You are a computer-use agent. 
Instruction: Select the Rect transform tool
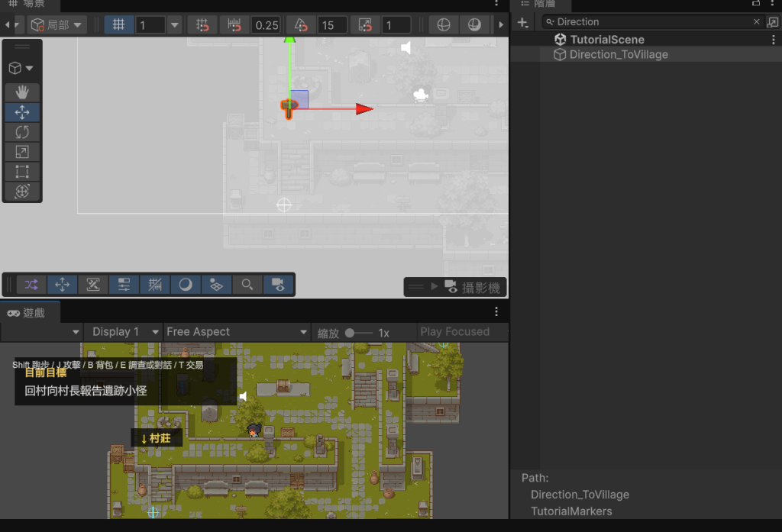[22, 172]
